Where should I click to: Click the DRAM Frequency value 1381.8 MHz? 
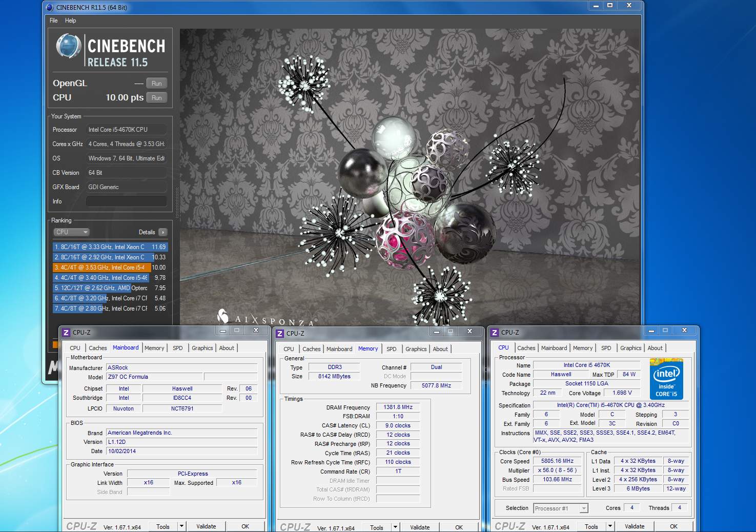tap(398, 407)
